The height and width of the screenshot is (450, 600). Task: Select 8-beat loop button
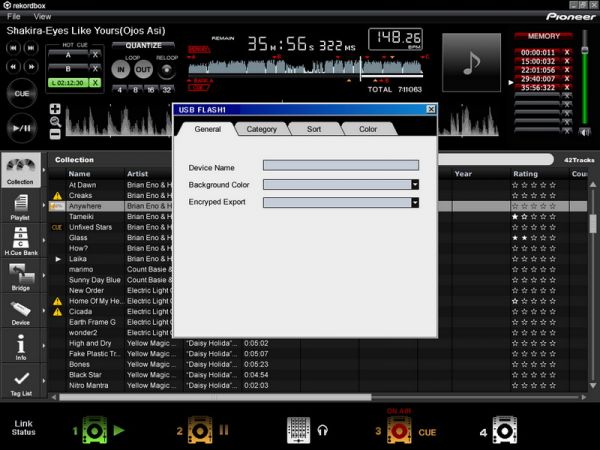point(135,90)
